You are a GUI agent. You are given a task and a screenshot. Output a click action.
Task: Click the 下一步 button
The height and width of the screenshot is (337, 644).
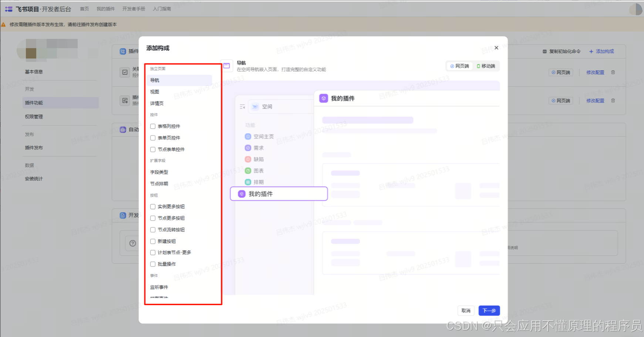pos(489,311)
